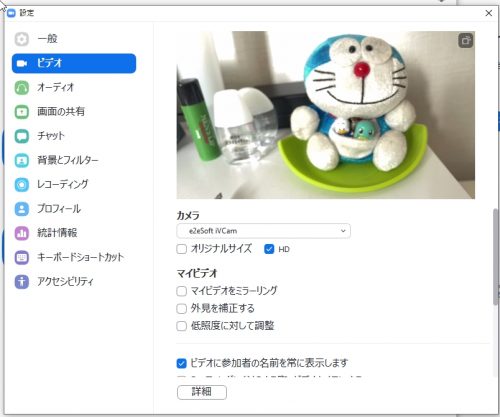Switch to the オーディオ tab
The height and width of the screenshot is (417, 500).
click(74, 88)
